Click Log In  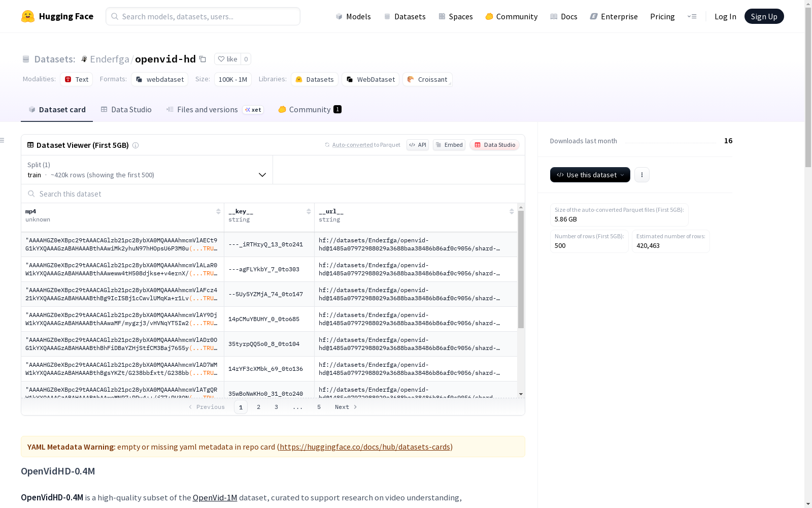[725, 16]
